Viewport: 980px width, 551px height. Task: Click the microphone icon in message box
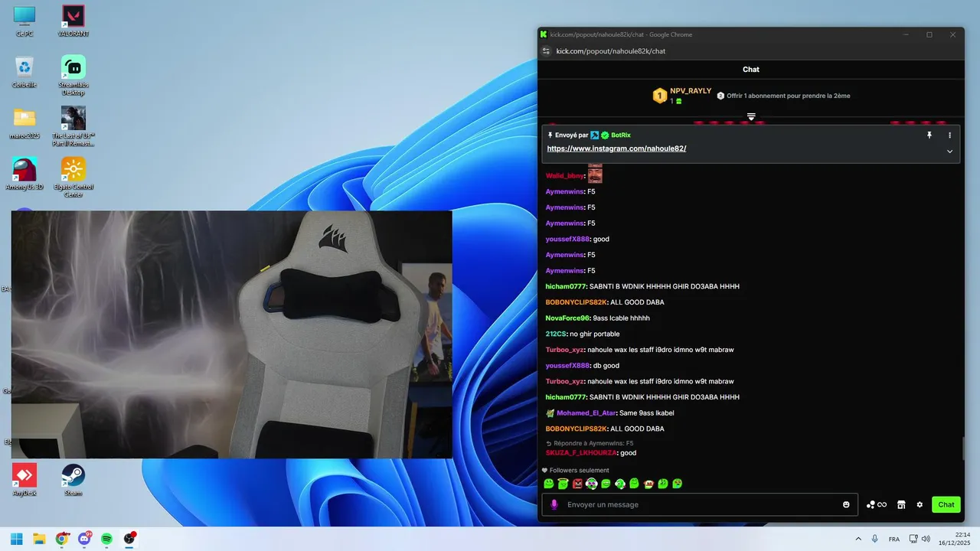554,504
